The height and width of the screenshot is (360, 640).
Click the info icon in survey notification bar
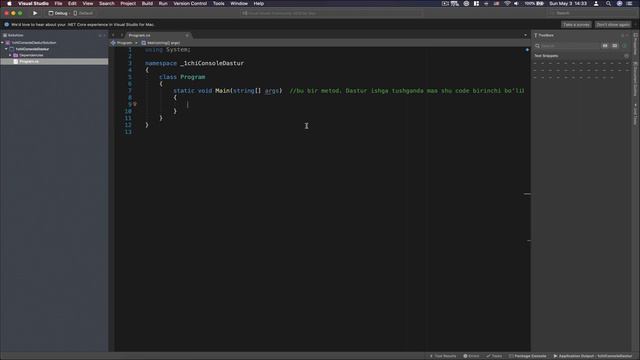7,24
